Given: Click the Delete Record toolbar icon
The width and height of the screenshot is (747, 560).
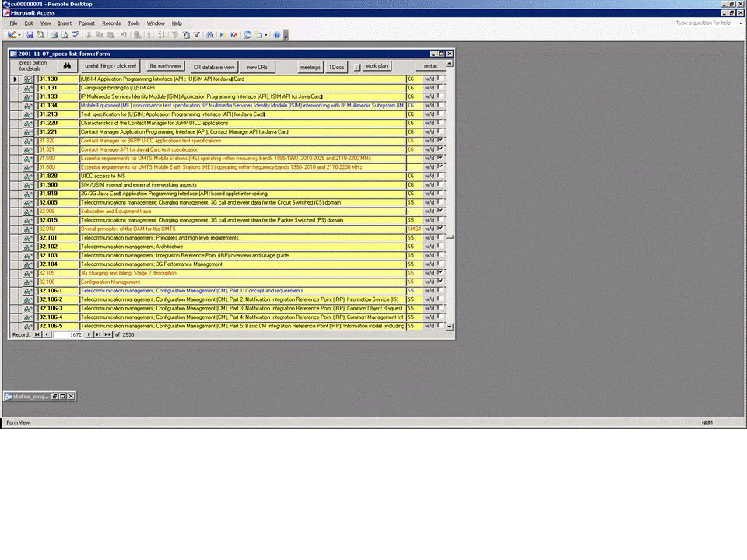Looking at the screenshot, I should tap(234, 35).
